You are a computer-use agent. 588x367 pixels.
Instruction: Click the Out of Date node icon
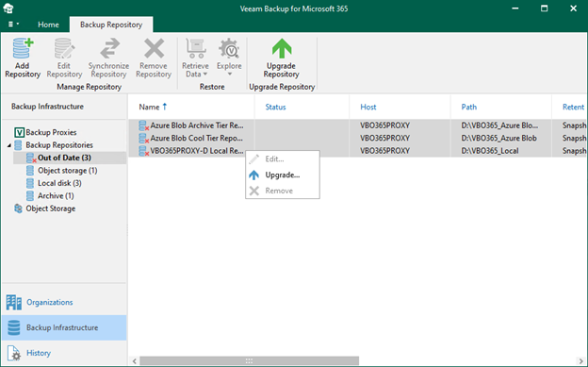click(x=31, y=158)
